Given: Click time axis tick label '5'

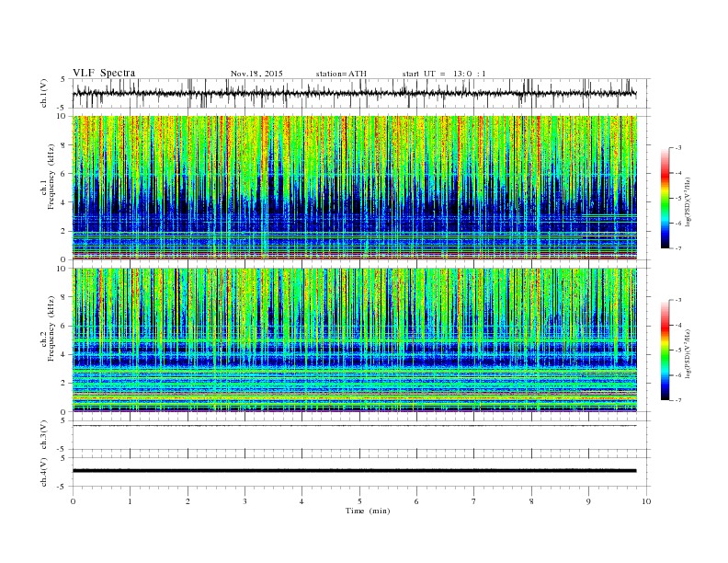Looking at the screenshot, I should click(x=359, y=501).
